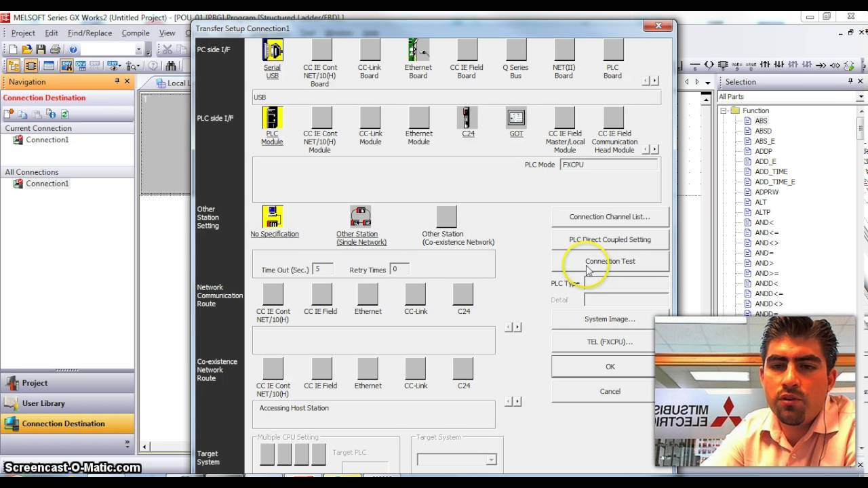Image resolution: width=868 pixels, height=488 pixels.
Task: Click the System Image button
Action: (x=610, y=319)
